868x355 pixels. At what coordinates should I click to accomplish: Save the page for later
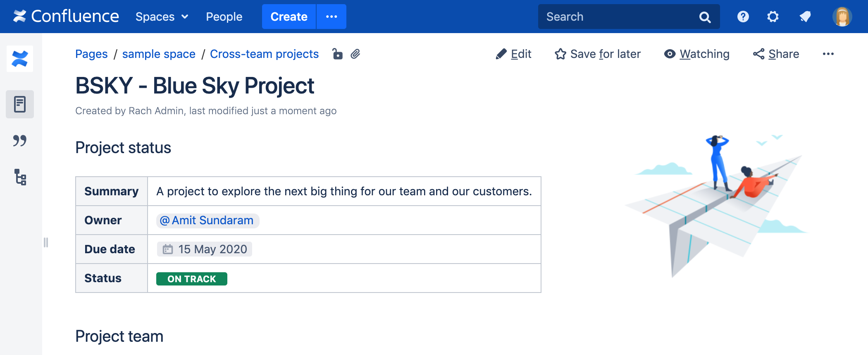click(598, 54)
